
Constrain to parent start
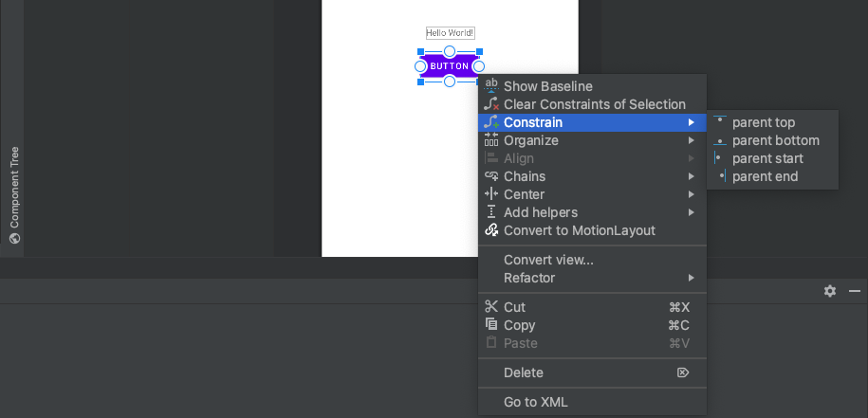pyautogui.click(x=773, y=158)
